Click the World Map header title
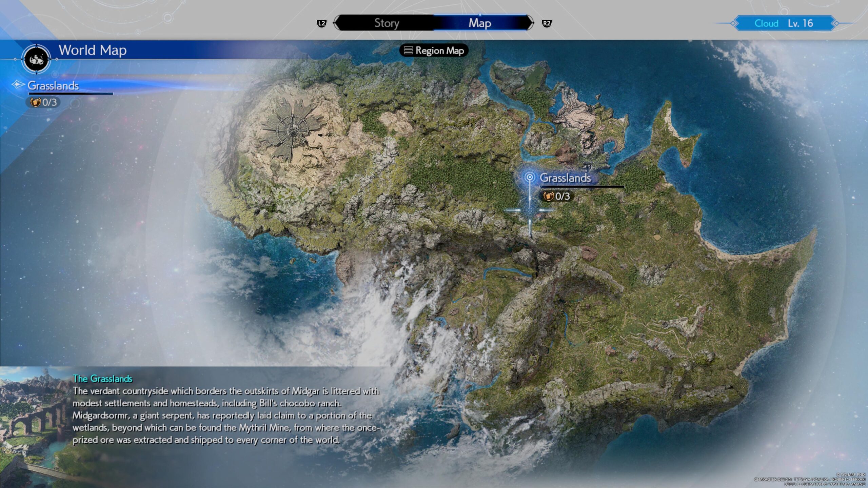Viewport: 868px width, 488px height. point(93,50)
